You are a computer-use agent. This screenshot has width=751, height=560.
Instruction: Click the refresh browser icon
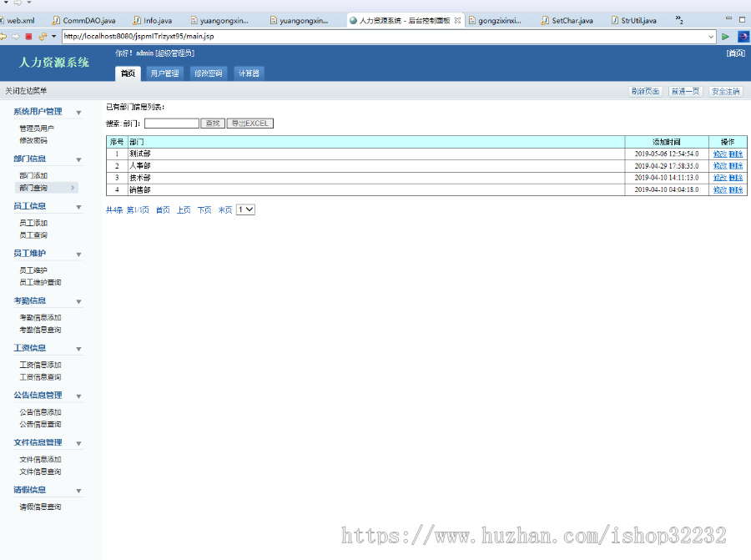[x=43, y=37]
